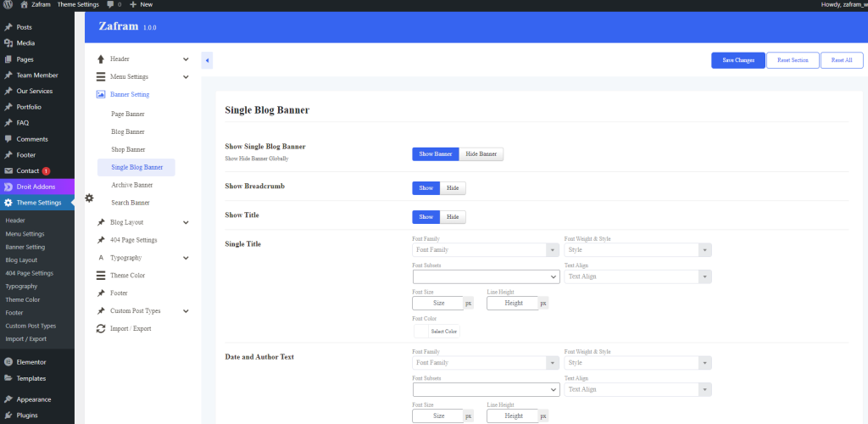
Task: Select Hide Banner for Single Blog Banner
Action: (481, 154)
